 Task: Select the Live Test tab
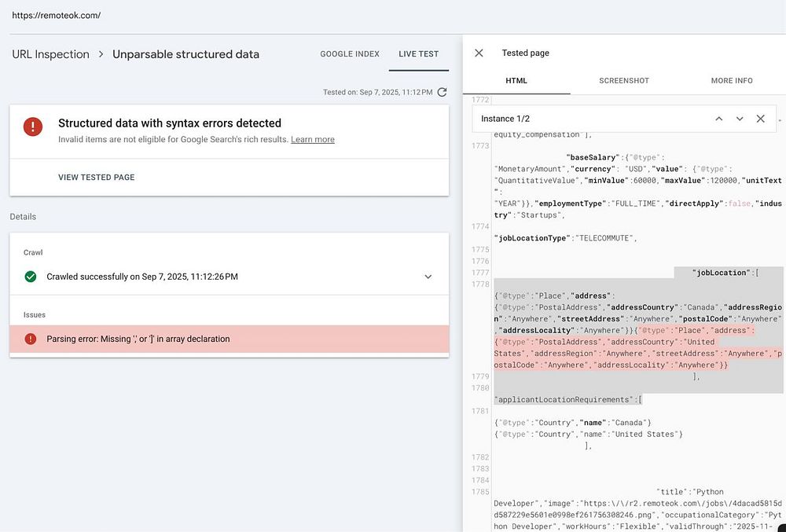coord(418,54)
